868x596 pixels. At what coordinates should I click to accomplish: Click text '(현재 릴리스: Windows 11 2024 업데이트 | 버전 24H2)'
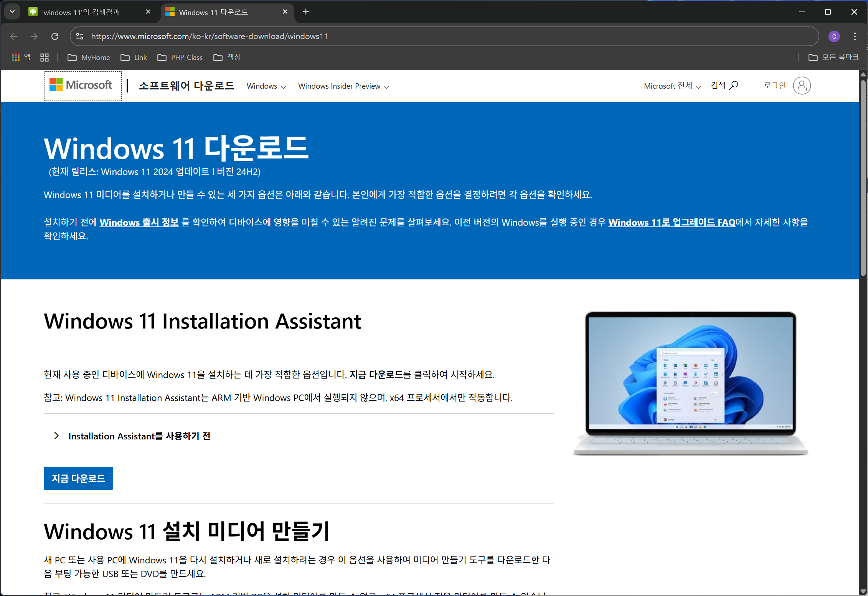click(155, 172)
